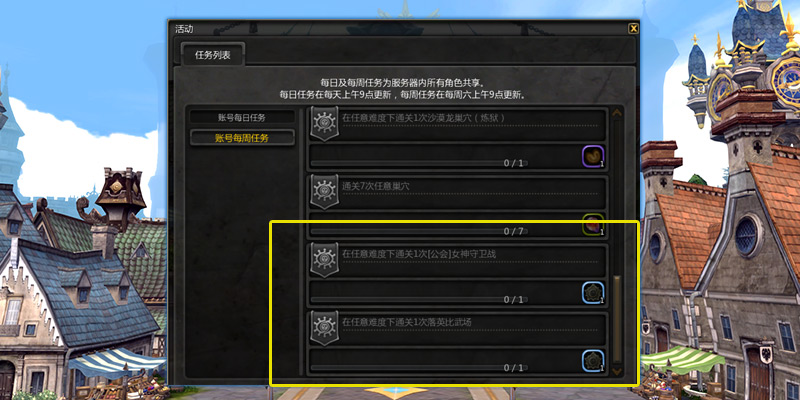Image resolution: width=800 pixels, height=400 pixels.
Task: Open quest 通关7次任意巢穴 entry
Action: coord(458,192)
